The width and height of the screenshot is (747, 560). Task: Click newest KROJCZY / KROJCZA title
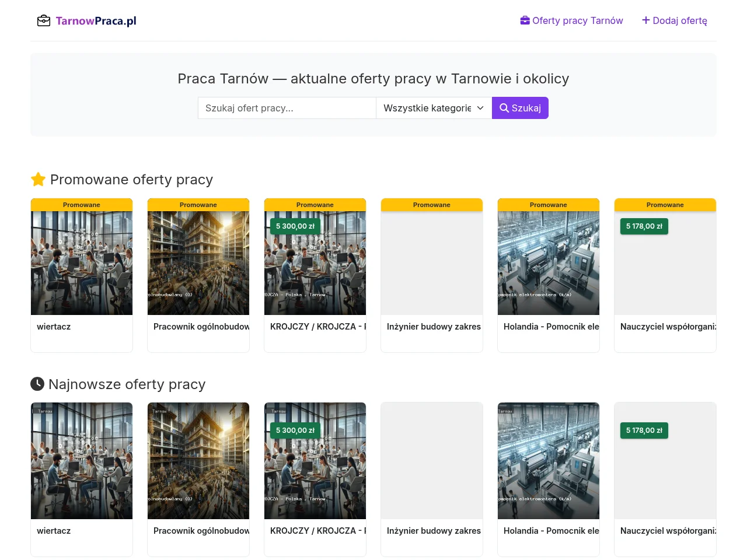pyautogui.click(x=318, y=531)
